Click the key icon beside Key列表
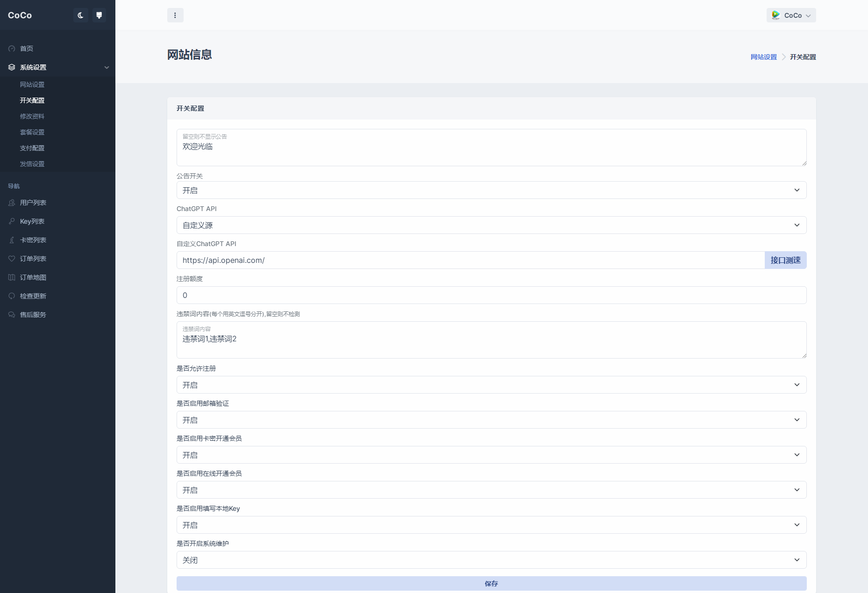This screenshot has height=593, width=868. tap(11, 221)
